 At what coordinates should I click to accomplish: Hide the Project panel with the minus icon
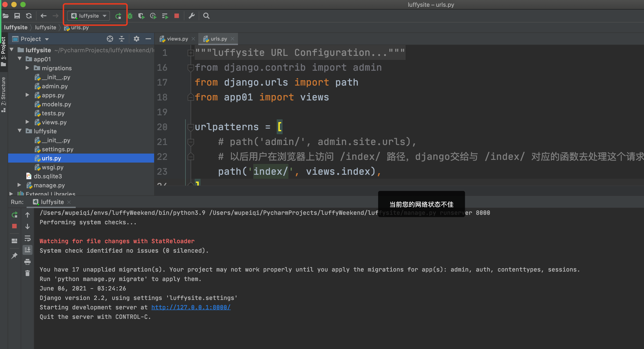148,39
